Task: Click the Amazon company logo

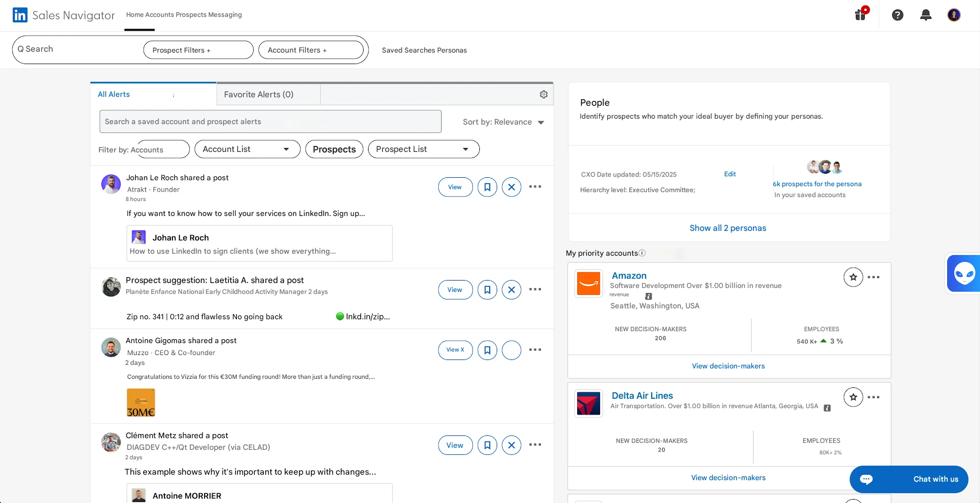Action: click(589, 284)
